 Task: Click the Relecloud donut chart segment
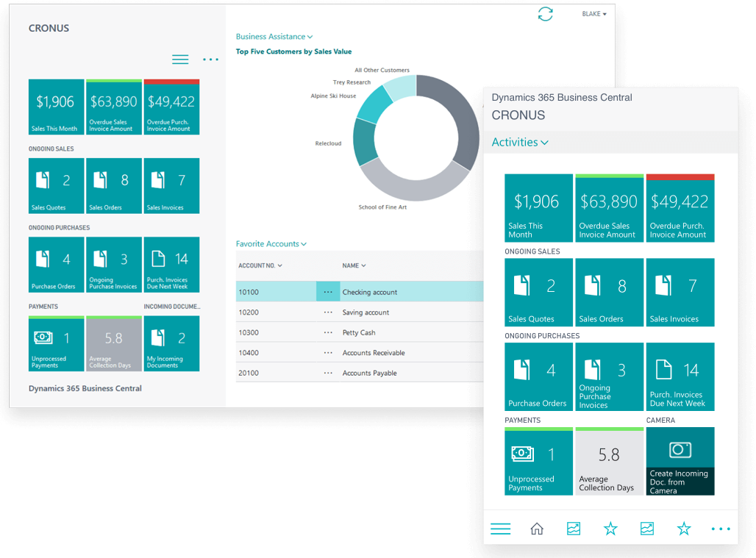click(x=365, y=143)
